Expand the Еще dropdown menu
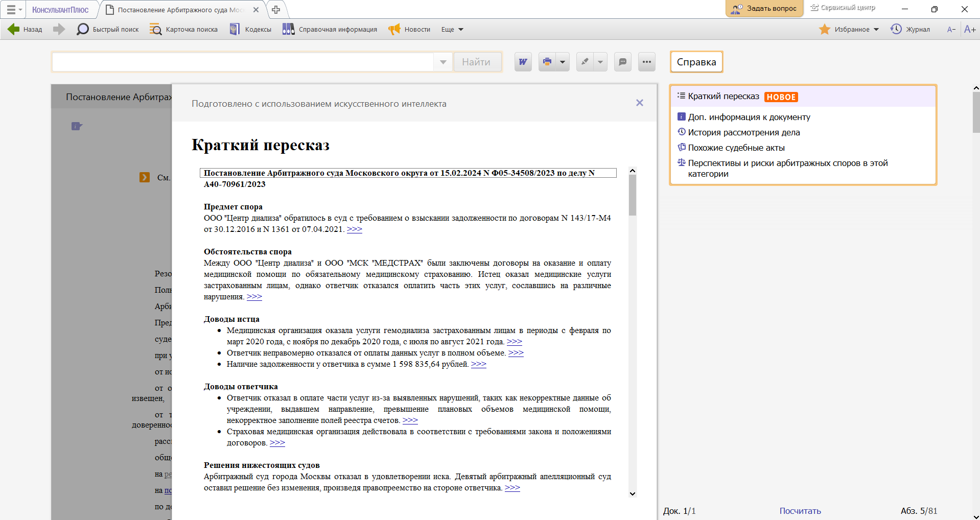The image size is (980, 520). [x=452, y=30]
